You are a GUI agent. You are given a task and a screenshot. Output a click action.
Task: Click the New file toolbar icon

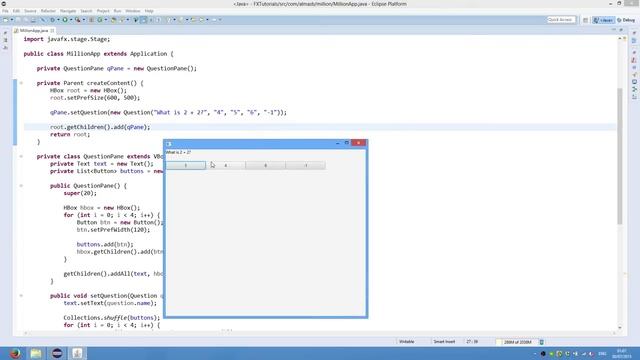[5, 20]
